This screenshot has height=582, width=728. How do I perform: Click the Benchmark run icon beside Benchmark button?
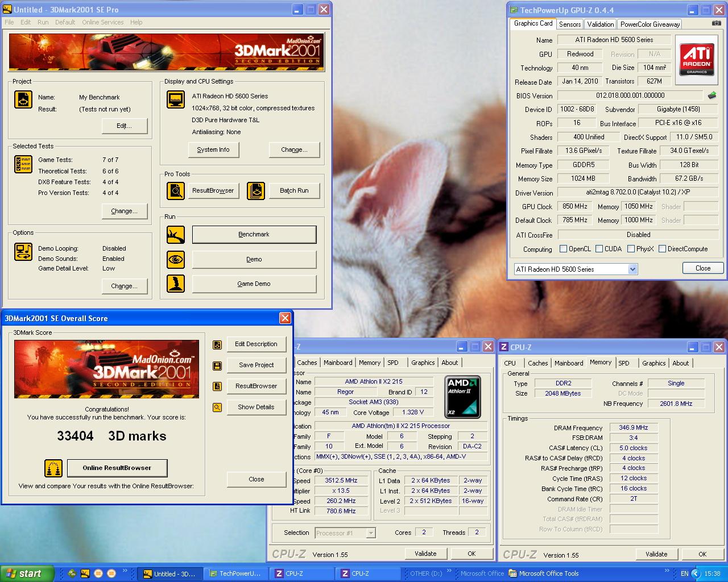176,234
